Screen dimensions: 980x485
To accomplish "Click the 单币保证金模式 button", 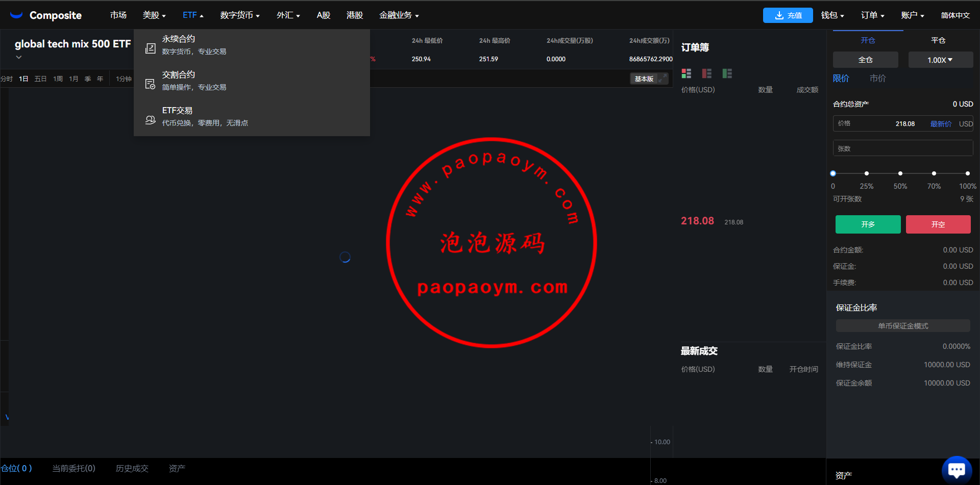I will (x=903, y=326).
